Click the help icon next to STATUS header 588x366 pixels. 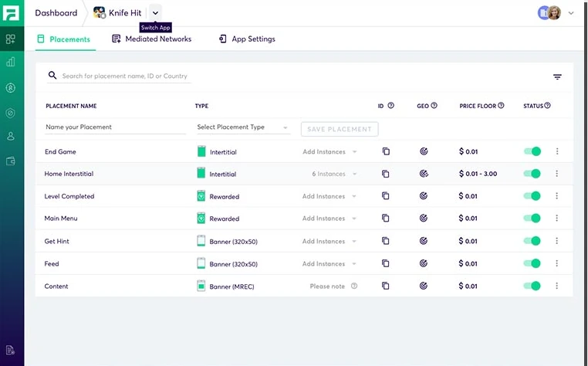point(547,106)
